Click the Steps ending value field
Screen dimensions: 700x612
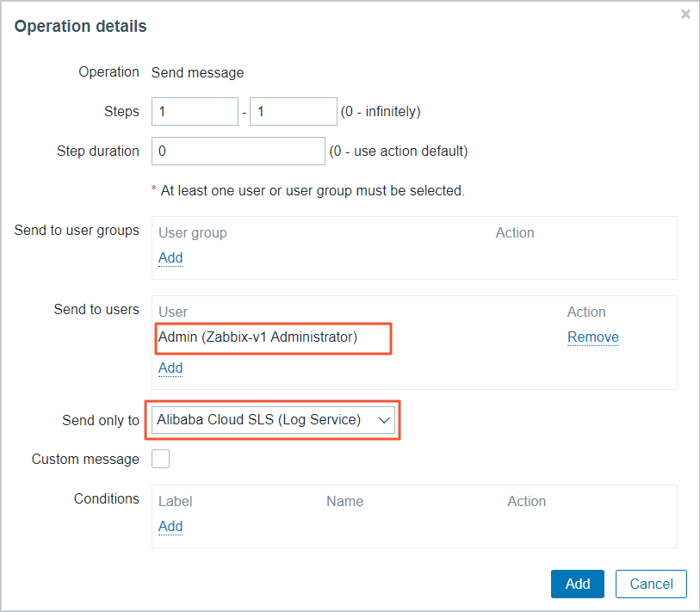293,112
